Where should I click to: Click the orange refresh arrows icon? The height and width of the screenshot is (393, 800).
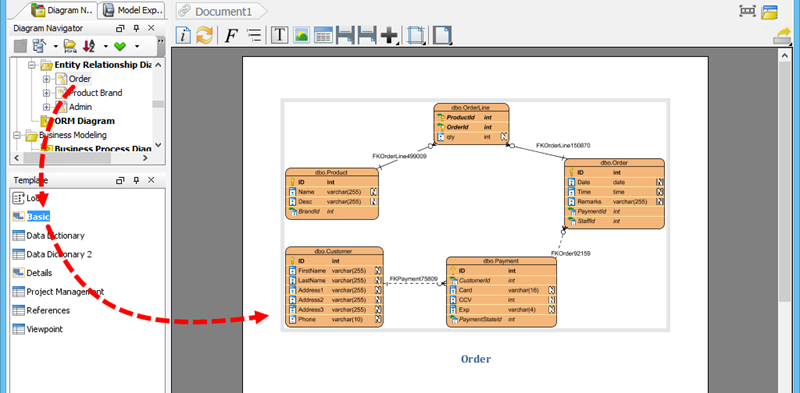pyautogui.click(x=205, y=36)
